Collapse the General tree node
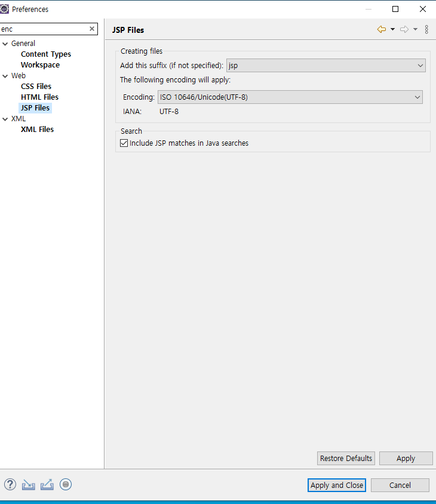The width and height of the screenshot is (436, 504). coord(5,44)
